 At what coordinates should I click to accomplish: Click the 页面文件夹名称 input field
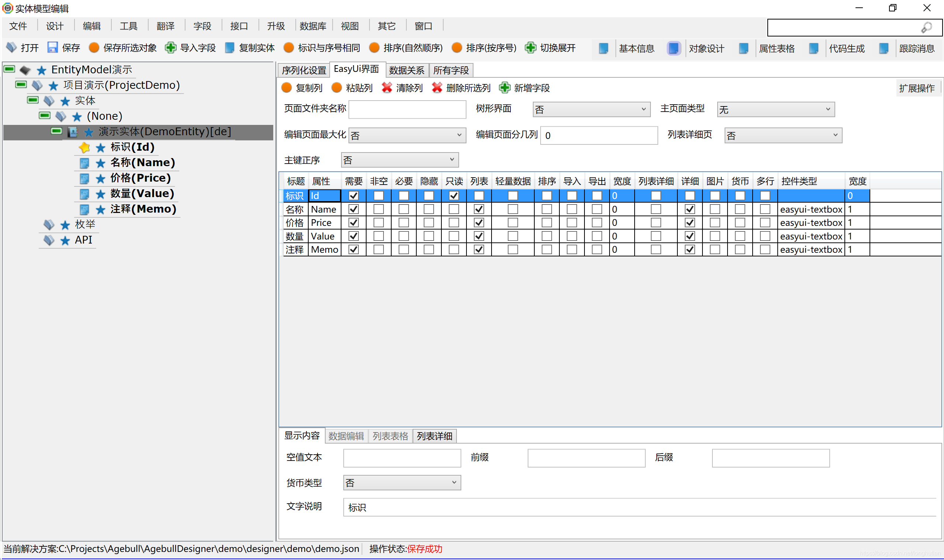click(x=407, y=109)
